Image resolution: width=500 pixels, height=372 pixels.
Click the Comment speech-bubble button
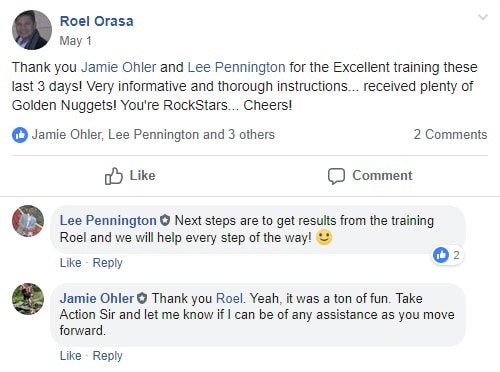click(370, 176)
